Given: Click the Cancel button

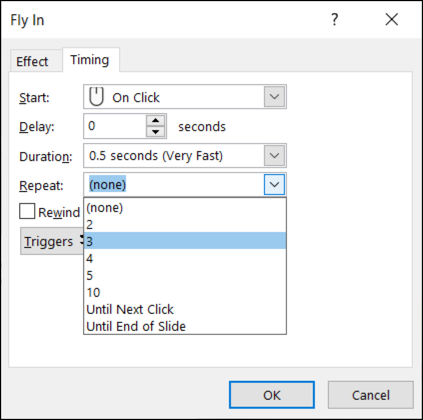Looking at the screenshot, I should pyautogui.click(x=371, y=395).
